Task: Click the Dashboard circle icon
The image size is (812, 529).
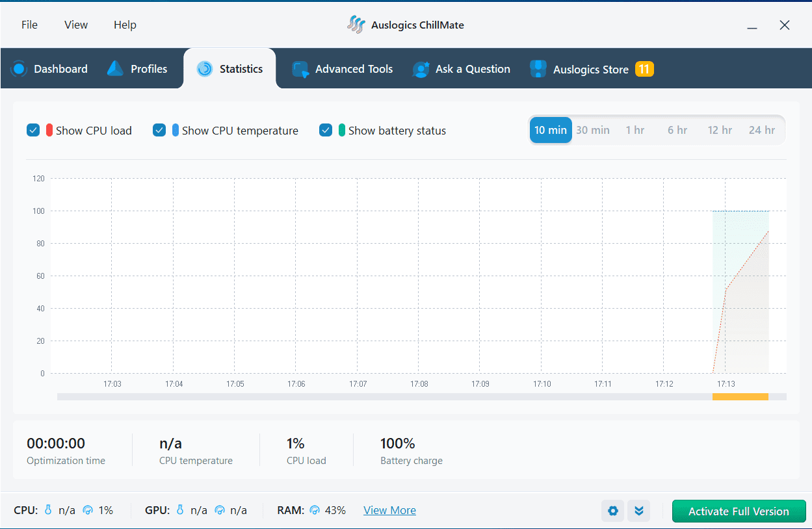Action: click(x=19, y=68)
